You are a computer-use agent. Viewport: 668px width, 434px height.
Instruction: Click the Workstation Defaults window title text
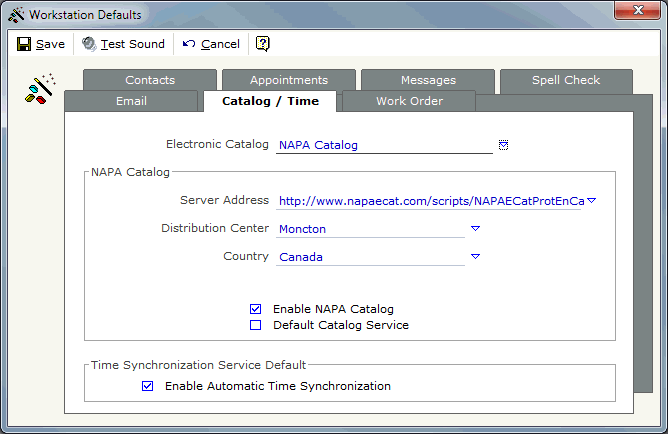coord(85,15)
